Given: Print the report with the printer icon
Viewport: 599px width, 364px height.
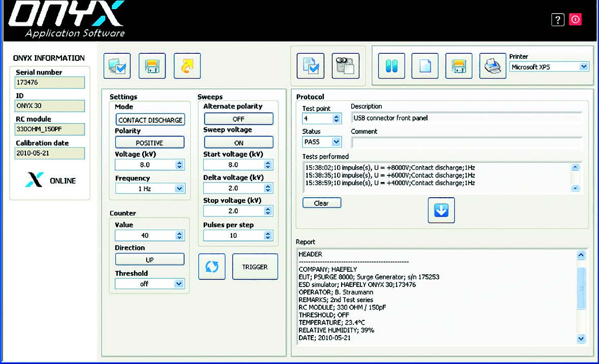Looking at the screenshot, I should 493,66.
